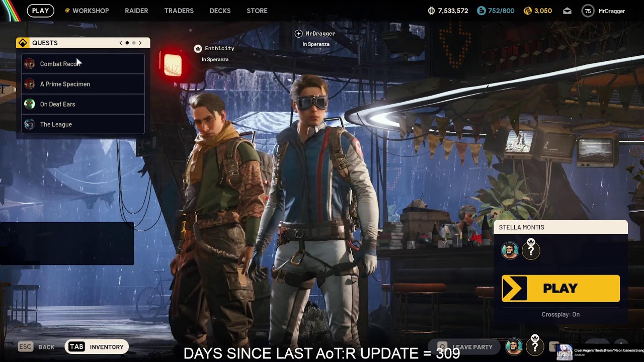Go to previous quests page arrow
The image size is (644, 362).
(x=121, y=43)
